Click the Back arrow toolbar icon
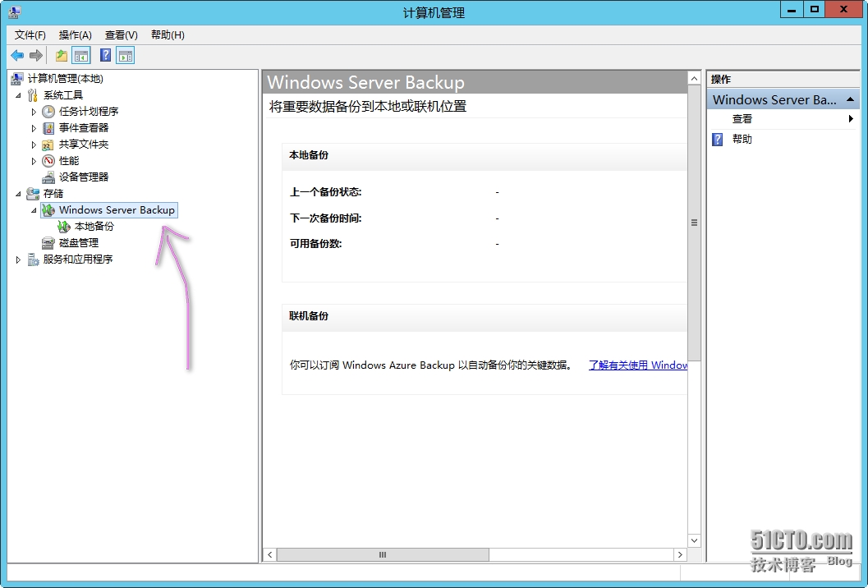This screenshot has height=588, width=868. 17,55
